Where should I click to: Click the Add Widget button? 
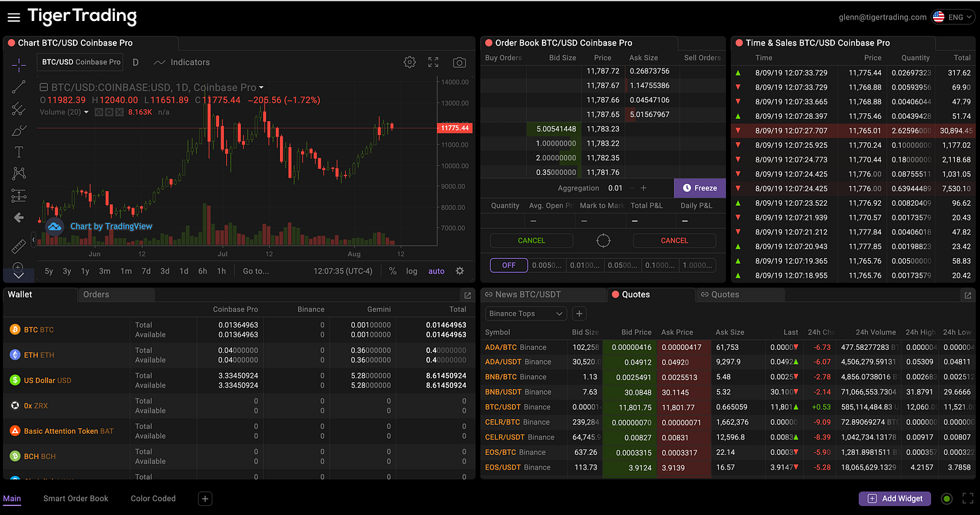click(895, 499)
